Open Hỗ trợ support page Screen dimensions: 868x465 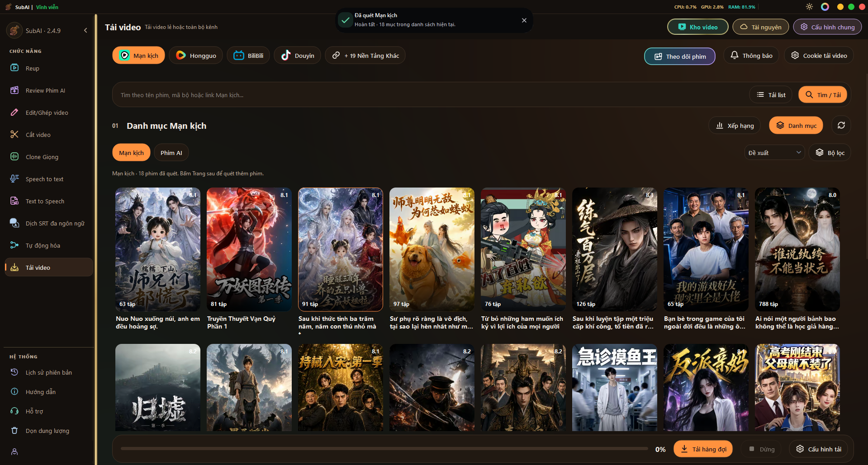[x=48, y=411]
